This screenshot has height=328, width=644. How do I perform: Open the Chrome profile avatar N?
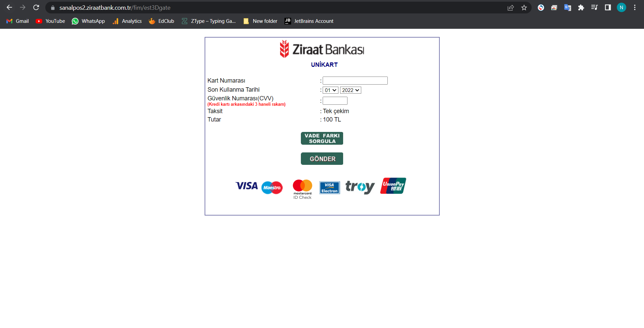tap(621, 7)
